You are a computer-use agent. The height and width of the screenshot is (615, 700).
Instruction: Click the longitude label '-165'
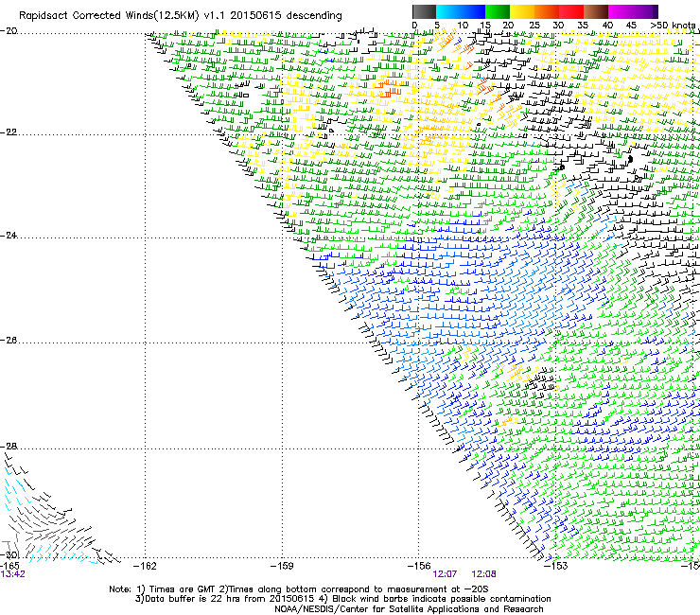coord(9,566)
